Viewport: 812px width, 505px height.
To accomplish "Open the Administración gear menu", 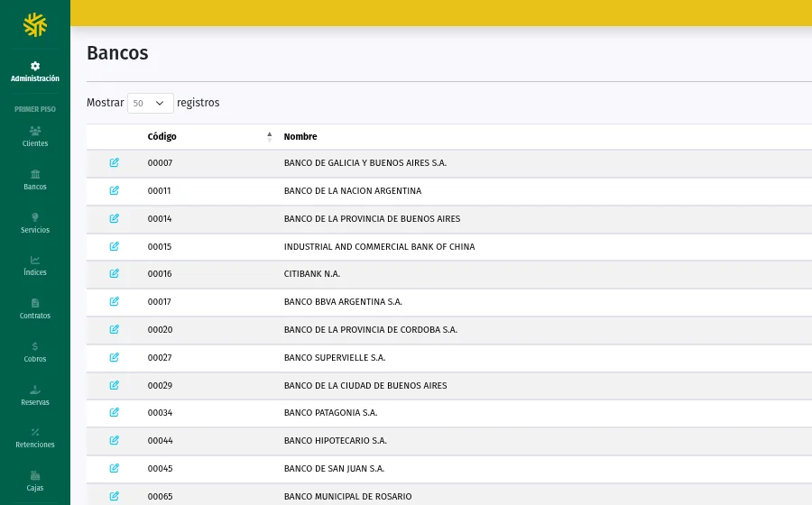I will tap(34, 71).
